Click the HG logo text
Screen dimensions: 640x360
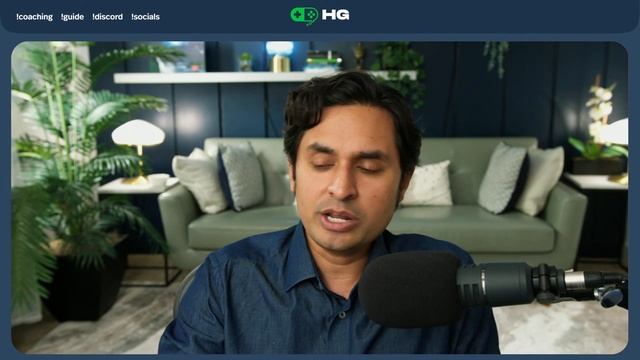tap(336, 15)
